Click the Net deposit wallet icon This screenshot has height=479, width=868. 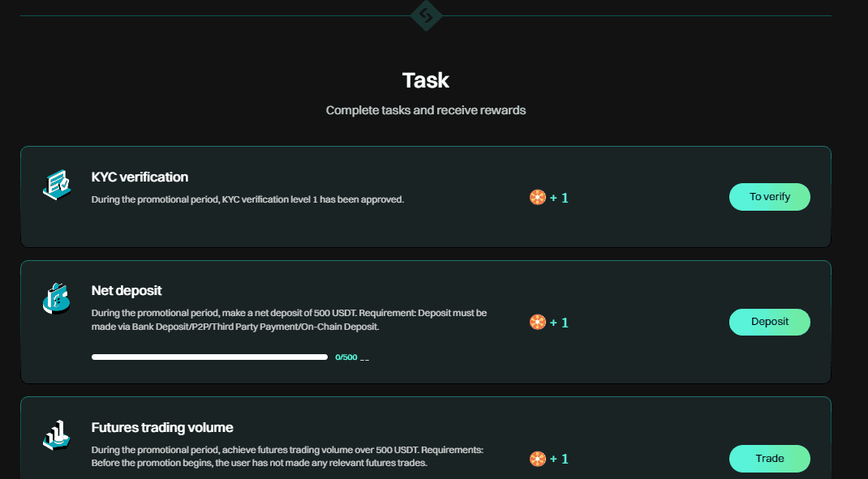click(x=57, y=299)
